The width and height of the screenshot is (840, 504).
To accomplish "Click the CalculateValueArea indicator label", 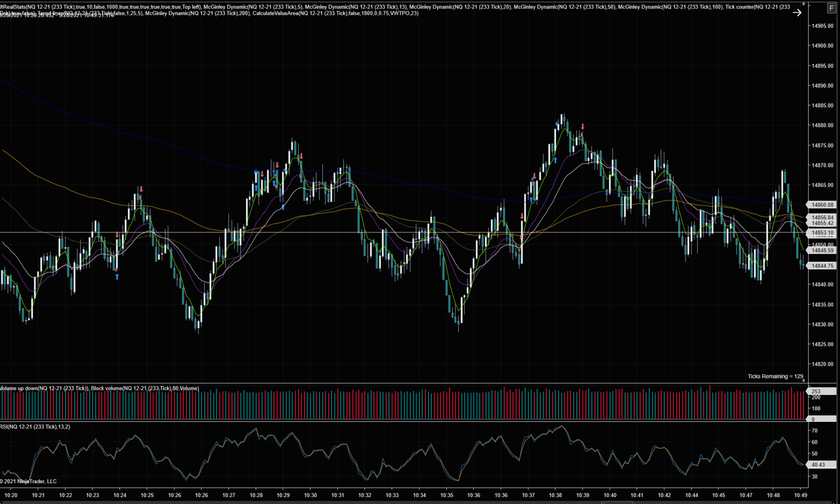I will click(x=335, y=13).
